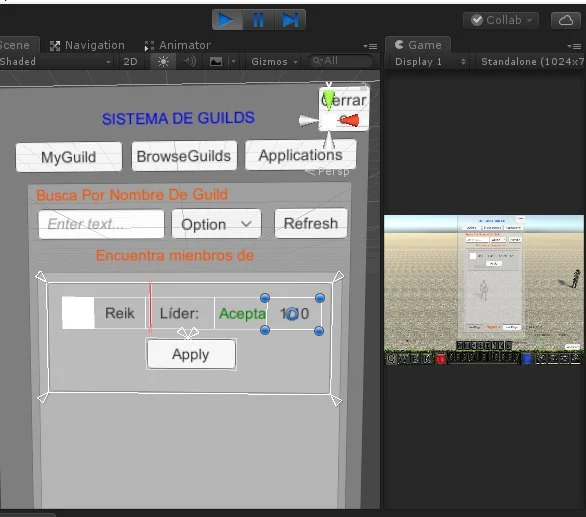
Task: Open the Display 1 dropdown
Action: click(430, 61)
